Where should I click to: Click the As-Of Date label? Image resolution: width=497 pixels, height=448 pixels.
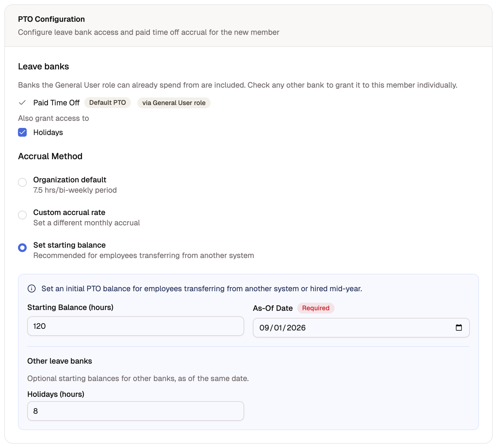tap(273, 308)
